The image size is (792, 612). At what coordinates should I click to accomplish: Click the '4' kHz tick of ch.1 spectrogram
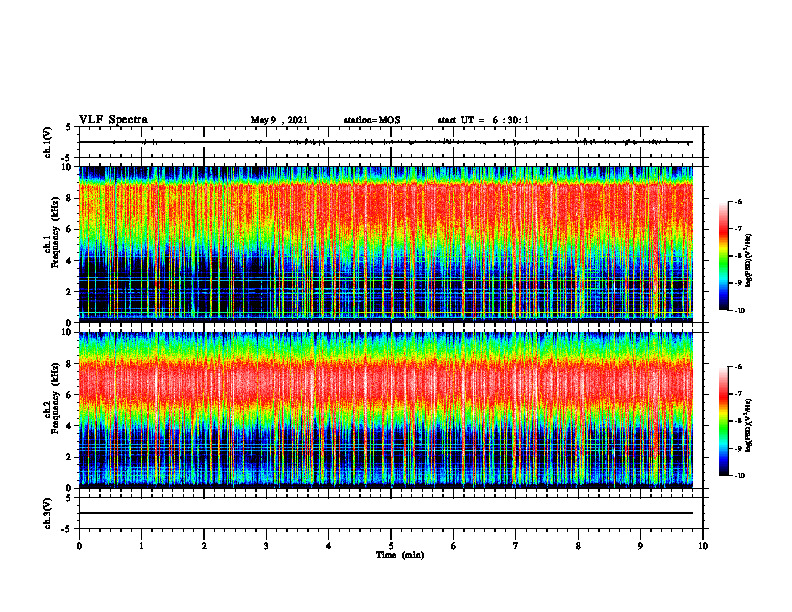pos(71,261)
